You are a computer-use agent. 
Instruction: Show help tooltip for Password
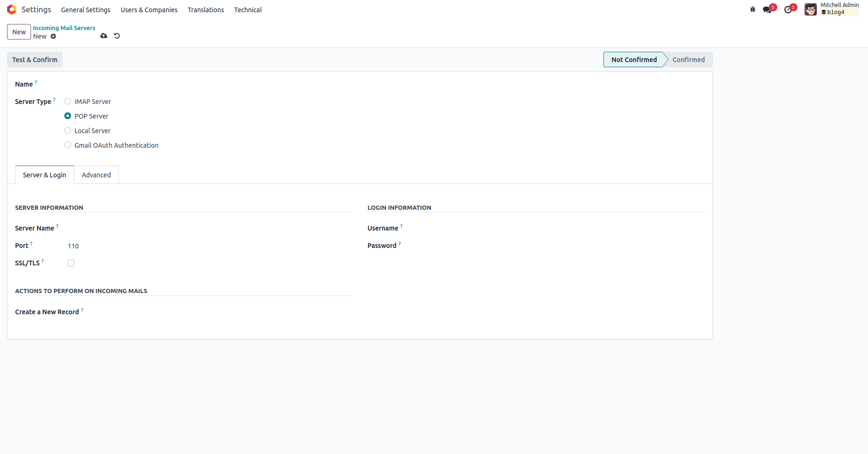[x=399, y=244]
